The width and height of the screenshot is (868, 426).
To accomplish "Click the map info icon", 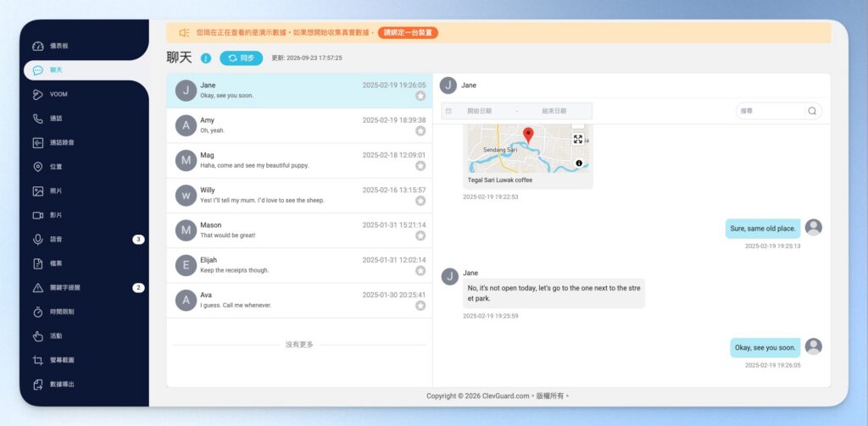I will [x=579, y=163].
